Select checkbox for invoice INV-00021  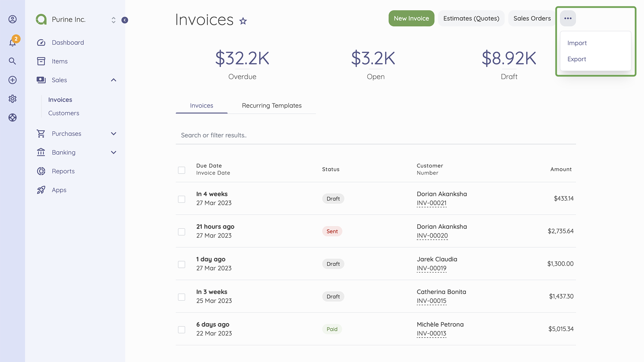[181, 199]
